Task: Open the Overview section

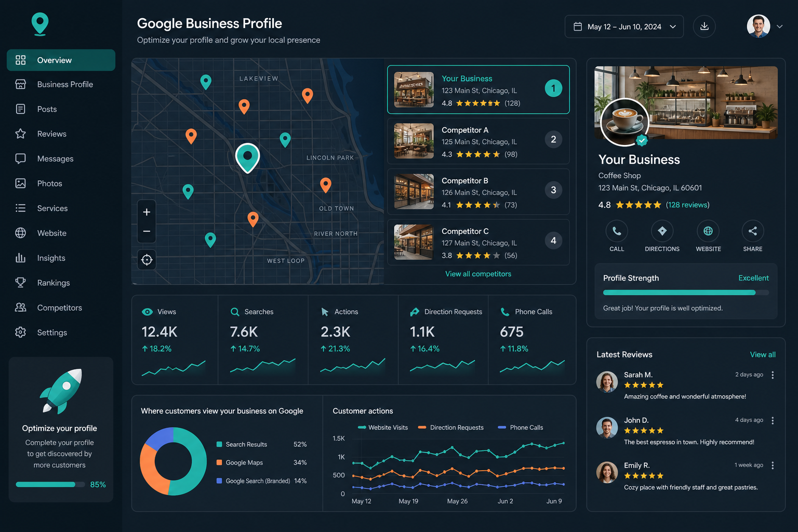Action: tap(61, 60)
